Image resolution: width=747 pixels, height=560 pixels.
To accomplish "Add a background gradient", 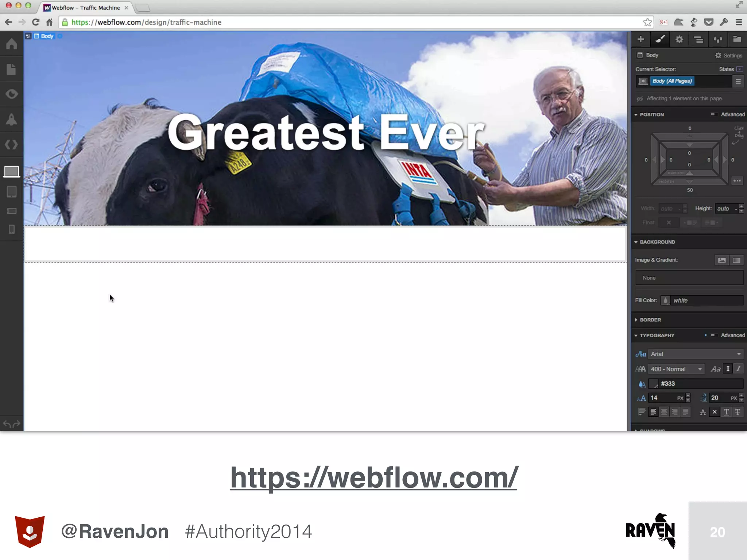I will click(x=736, y=260).
